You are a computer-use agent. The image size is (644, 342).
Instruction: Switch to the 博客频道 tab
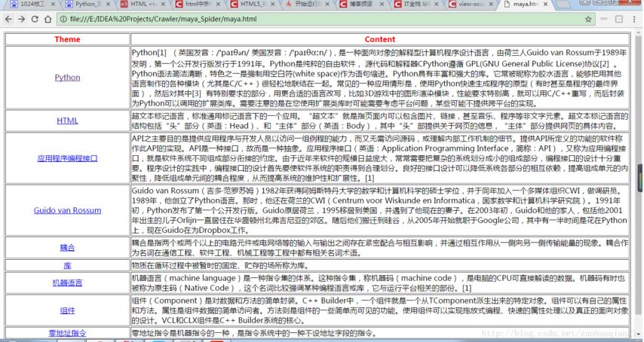[x=362, y=4]
